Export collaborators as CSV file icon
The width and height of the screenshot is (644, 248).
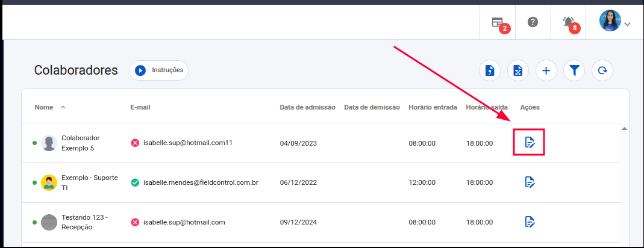click(490, 71)
